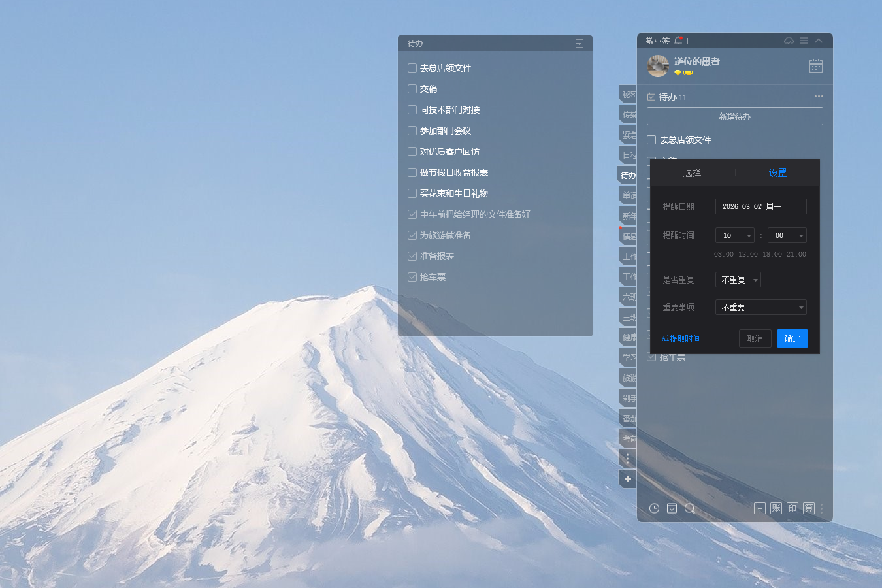Expand the hour dropdown showing 10
882x588 pixels.
click(734, 235)
